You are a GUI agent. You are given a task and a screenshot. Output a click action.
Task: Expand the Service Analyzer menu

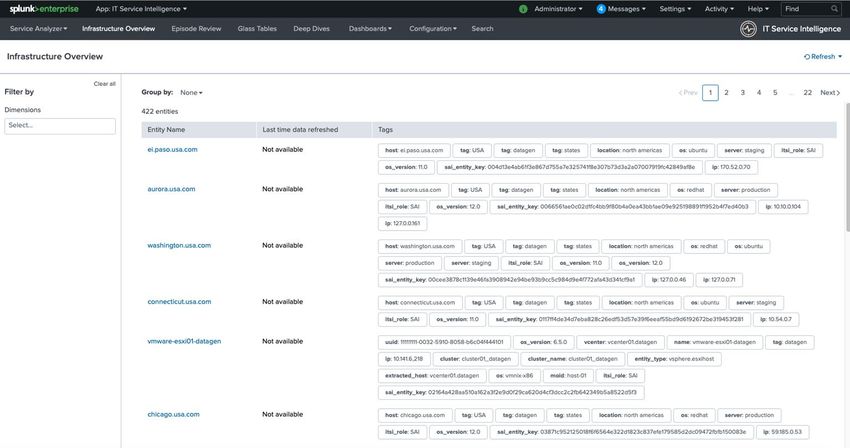pyautogui.click(x=38, y=29)
